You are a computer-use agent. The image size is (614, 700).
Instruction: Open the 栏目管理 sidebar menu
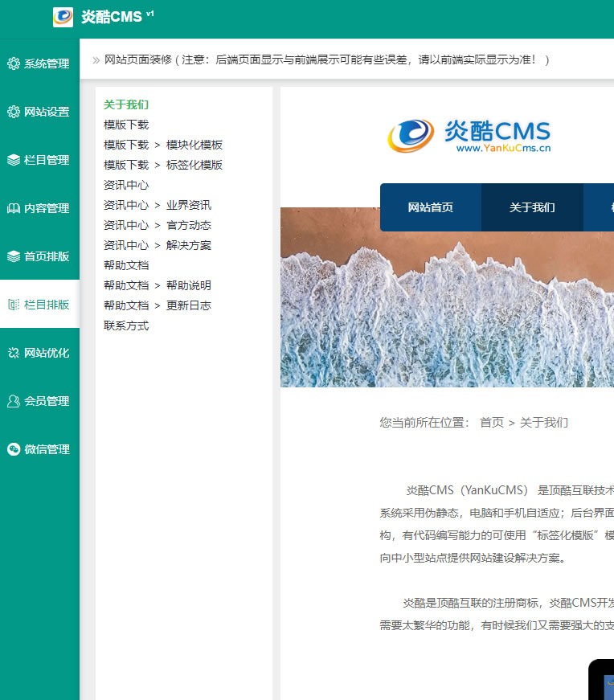(39, 160)
